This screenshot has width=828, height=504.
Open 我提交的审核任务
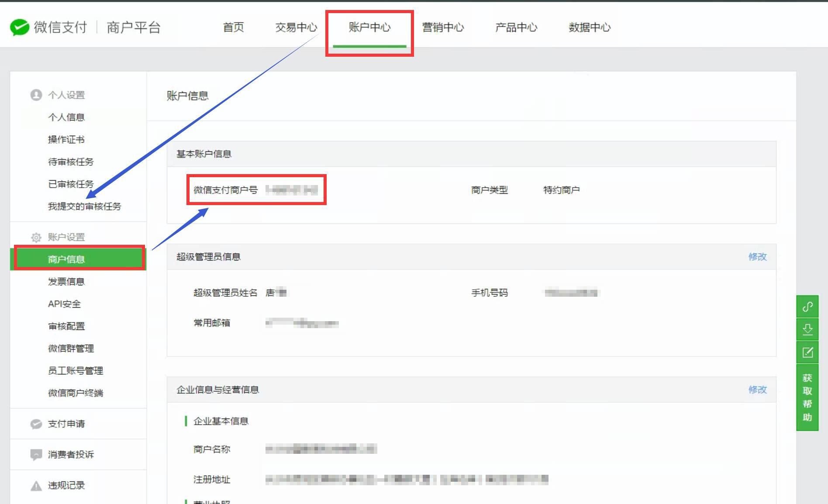point(84,206)
